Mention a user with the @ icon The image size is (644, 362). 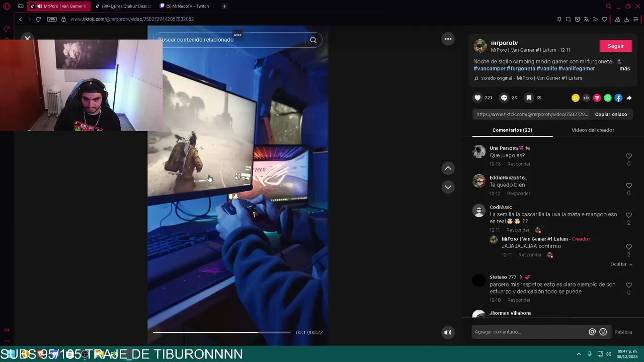(592, 332)
